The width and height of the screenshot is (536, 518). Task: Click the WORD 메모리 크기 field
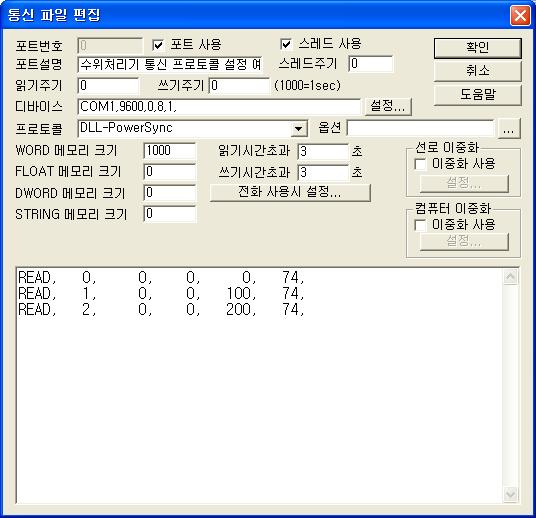point(170,151)
